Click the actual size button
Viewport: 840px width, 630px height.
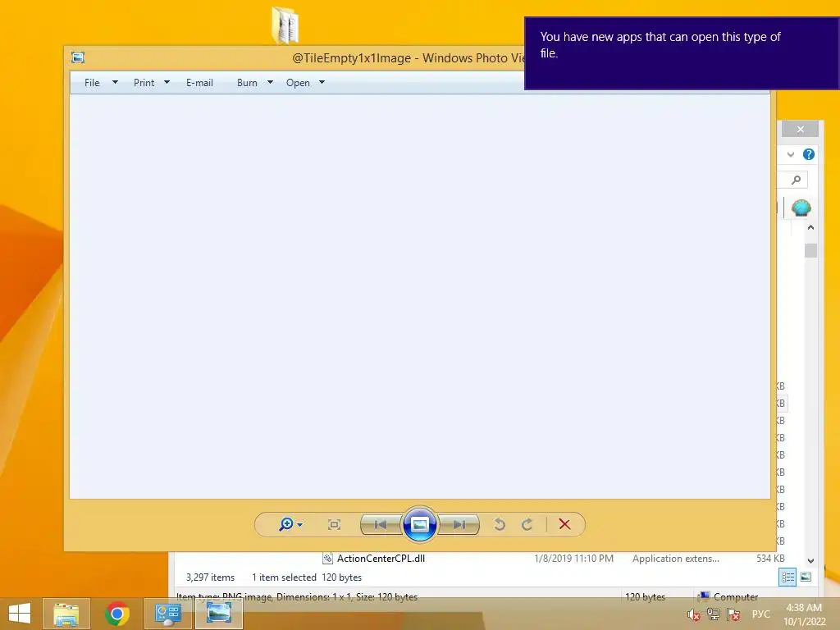click(335, 524)
